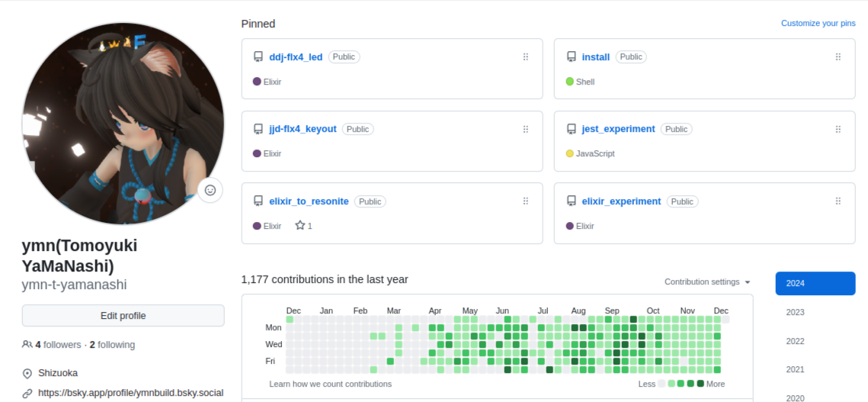Click the followers people icon
The image size is (868, 402).
pyautogui.click(x=27, y=344)
